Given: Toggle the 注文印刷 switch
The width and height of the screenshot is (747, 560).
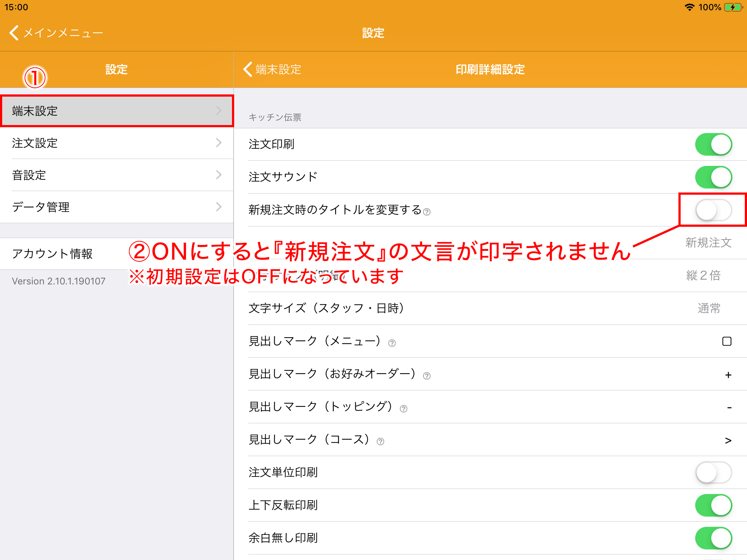Looking at the screenshot, I should [x=713, y=144].
